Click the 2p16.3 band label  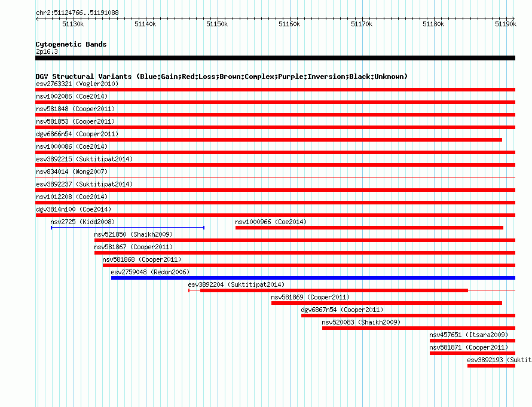(x=47, y=51)
